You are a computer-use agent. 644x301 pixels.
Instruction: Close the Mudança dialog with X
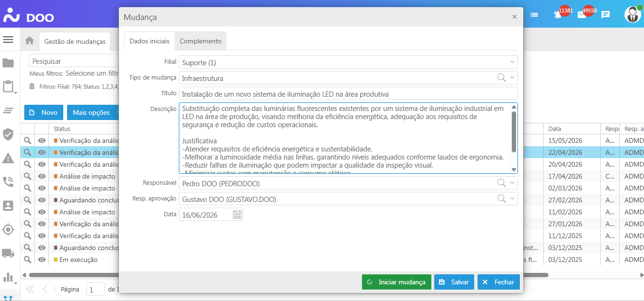point(514,17)
